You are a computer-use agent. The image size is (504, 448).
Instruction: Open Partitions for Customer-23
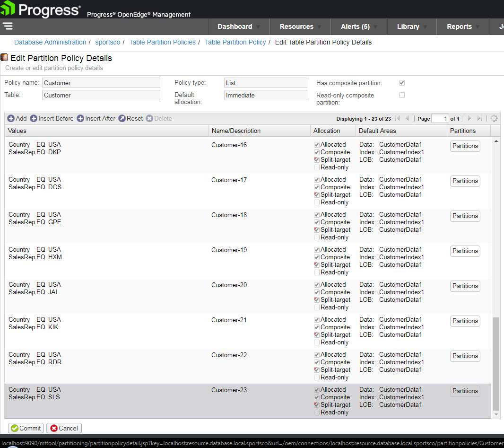pos(465,391)
